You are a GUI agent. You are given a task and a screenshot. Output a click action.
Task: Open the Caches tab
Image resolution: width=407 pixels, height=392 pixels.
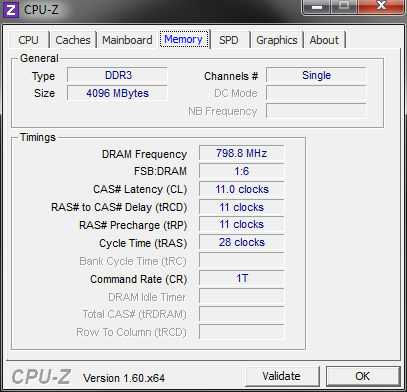[x=73, y=40]
